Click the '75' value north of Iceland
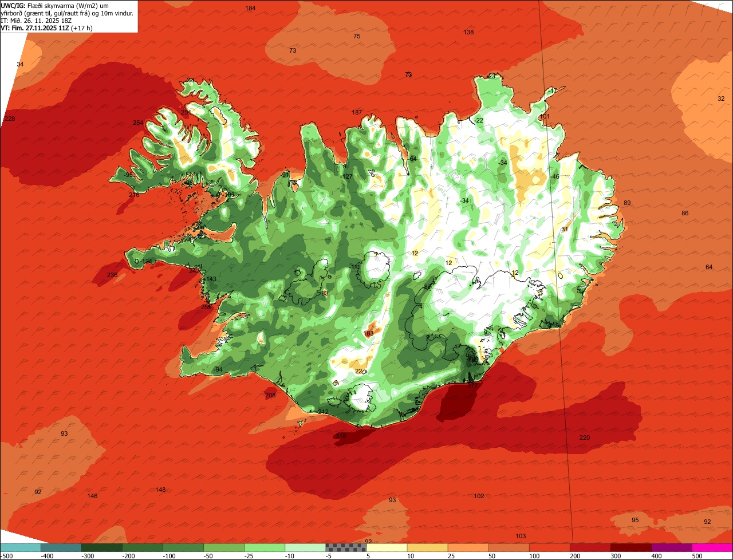Viewport: 733px width, 560px height. coord(357,36)
